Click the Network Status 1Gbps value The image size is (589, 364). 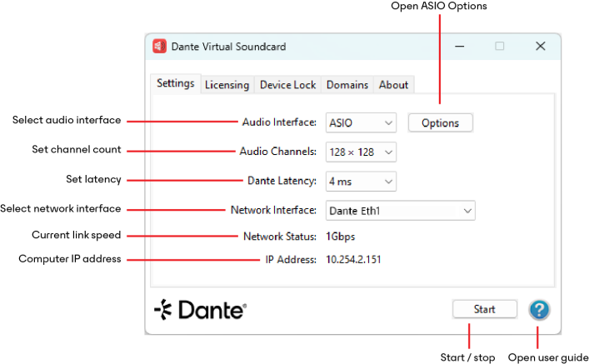coord(341,237)
